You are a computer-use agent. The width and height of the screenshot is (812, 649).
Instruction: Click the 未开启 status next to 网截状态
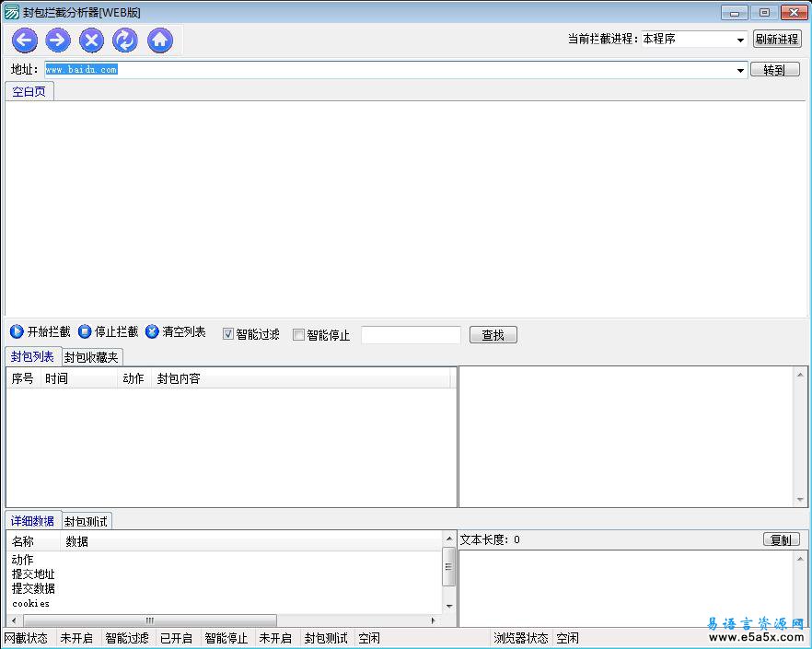76,638
